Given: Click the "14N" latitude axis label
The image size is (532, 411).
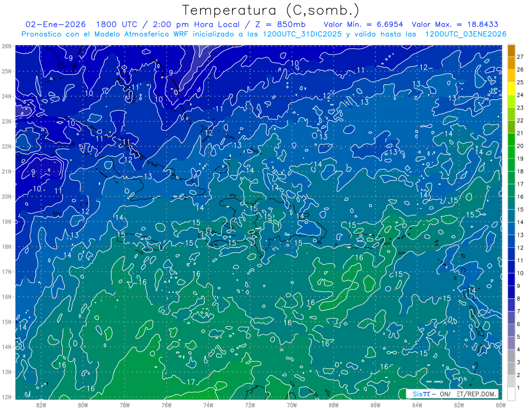Looking at the screenshot, I should pyautogui.click(x=7, y=347).
